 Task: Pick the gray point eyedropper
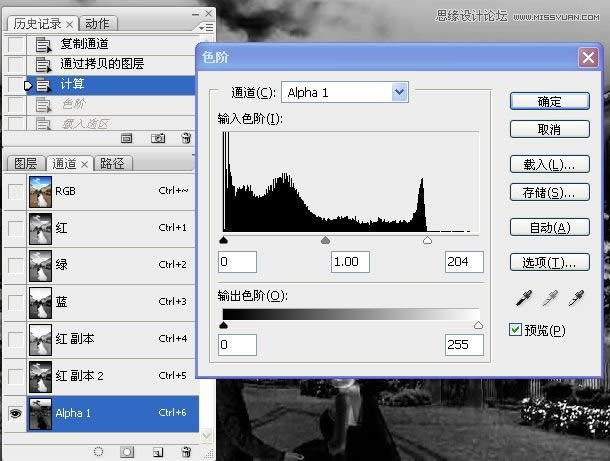click(548, 297)
